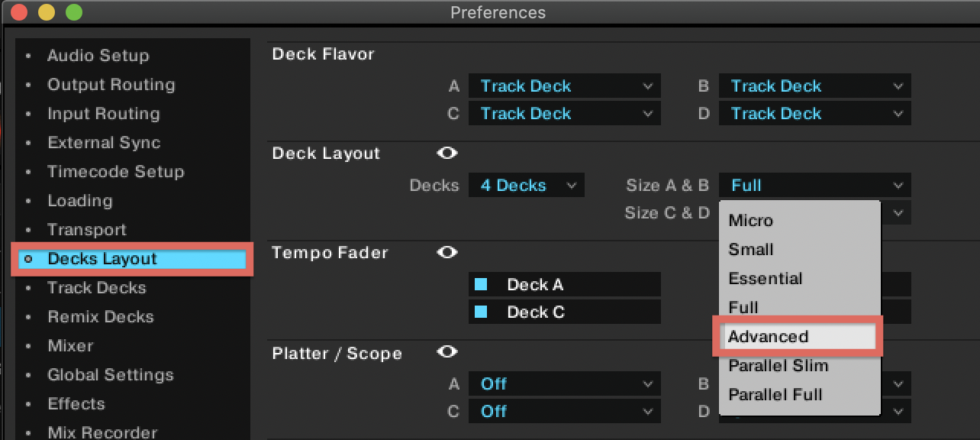This screenshot has height=440, width=980.
Task: Toggle the Platter / Scope eye icon
Action: [446, 352]
